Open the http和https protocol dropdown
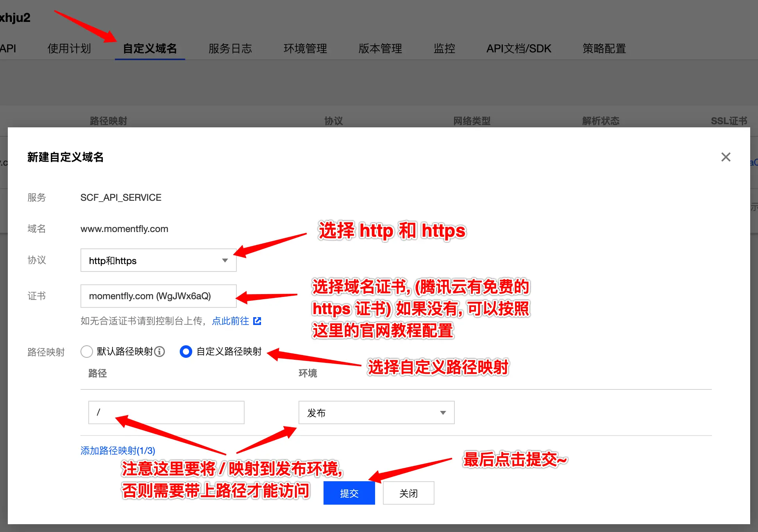This screenshot has height=532, width=758. pos(158,260)
